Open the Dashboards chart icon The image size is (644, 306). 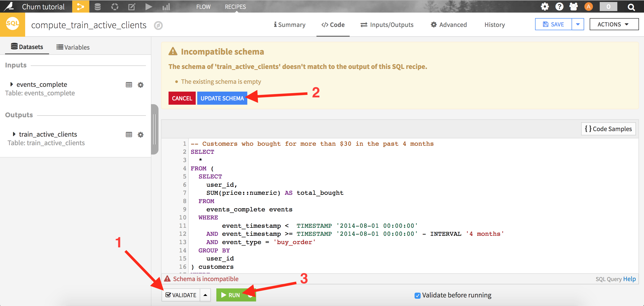click(166, 7)
